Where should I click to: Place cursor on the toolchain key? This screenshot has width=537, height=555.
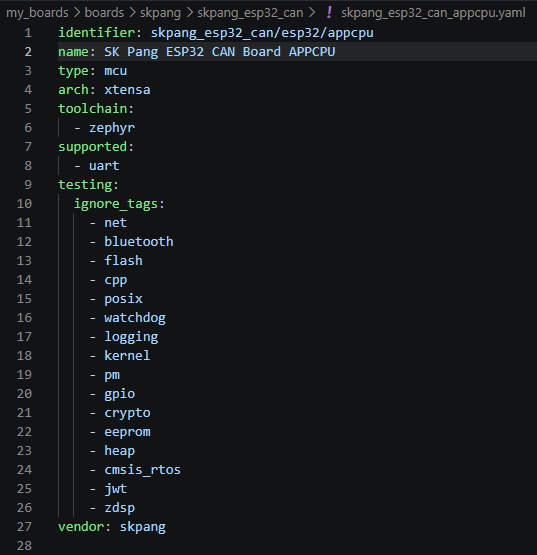[x=92, y=109]
